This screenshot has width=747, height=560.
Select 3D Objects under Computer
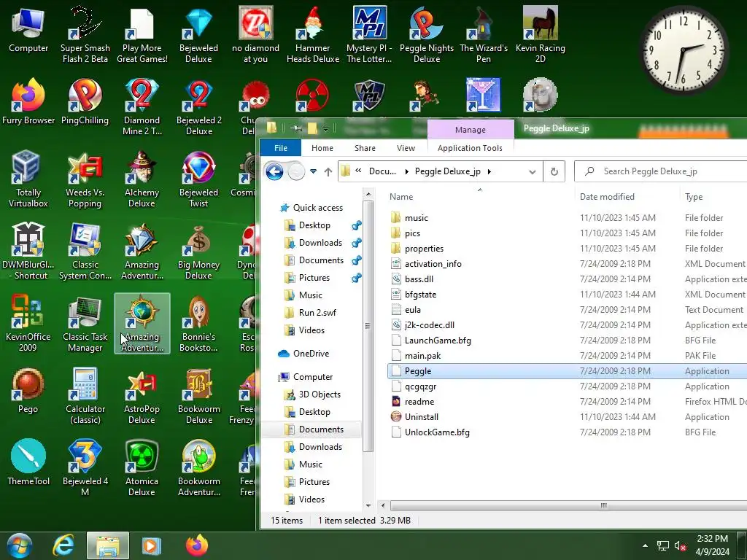point(320,394)
